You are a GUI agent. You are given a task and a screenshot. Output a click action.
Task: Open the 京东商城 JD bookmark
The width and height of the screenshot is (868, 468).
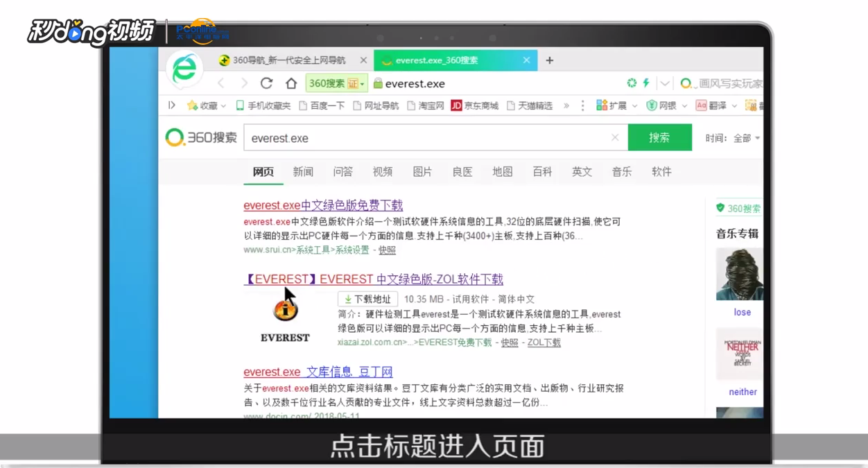pos(475,105)
